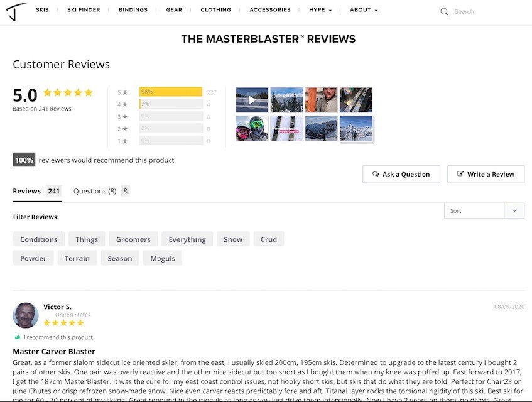Select the Crud filter tag

pos(269,239)
